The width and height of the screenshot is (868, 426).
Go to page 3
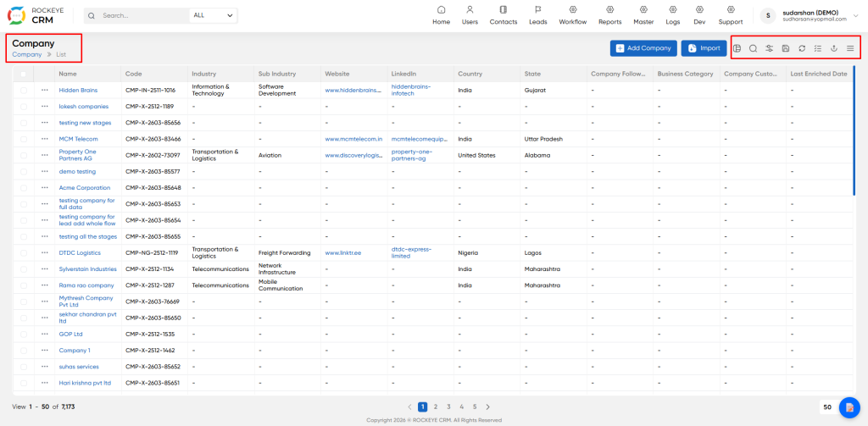448,407
